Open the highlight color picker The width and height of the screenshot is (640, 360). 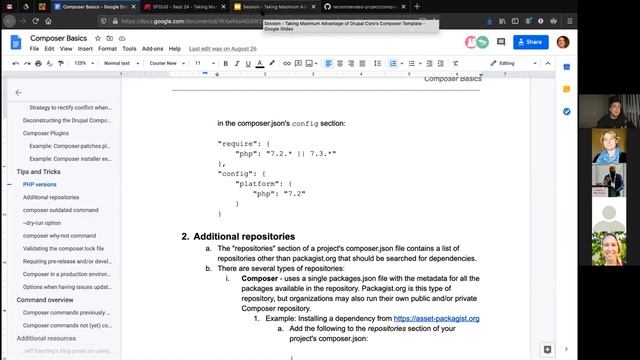tap(272, 63)
